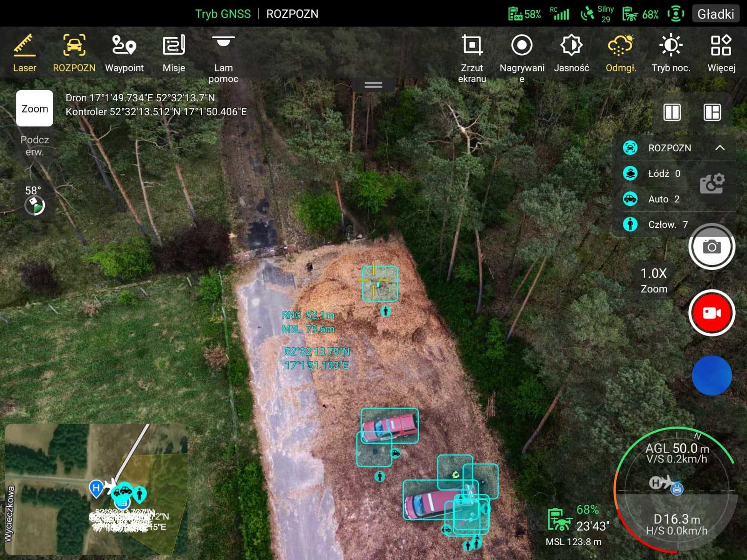Toggle ROZPOZN recognition mode off

(74, 53)
